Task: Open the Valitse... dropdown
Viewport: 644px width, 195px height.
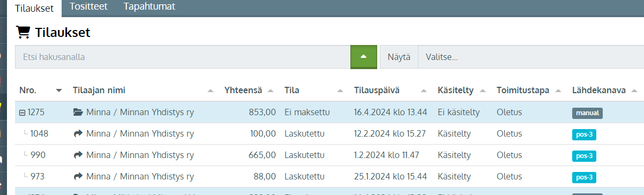Action: pos(531,57)
